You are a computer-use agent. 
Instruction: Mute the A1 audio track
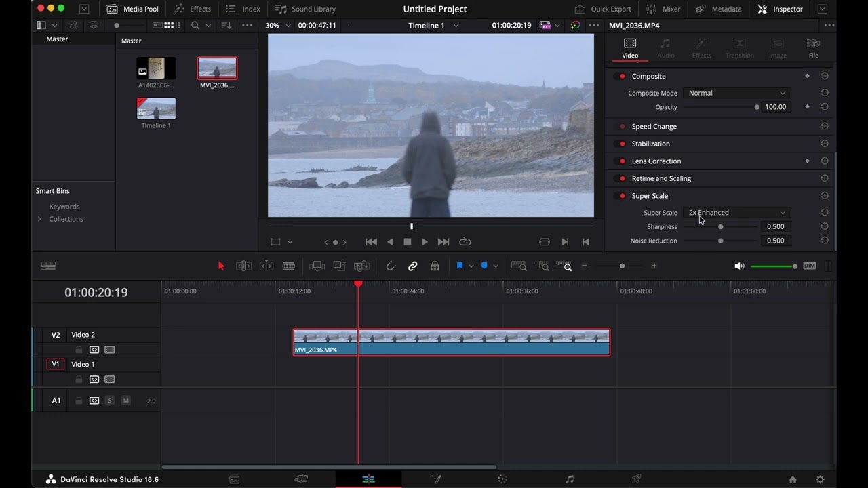tap(125, 401)
